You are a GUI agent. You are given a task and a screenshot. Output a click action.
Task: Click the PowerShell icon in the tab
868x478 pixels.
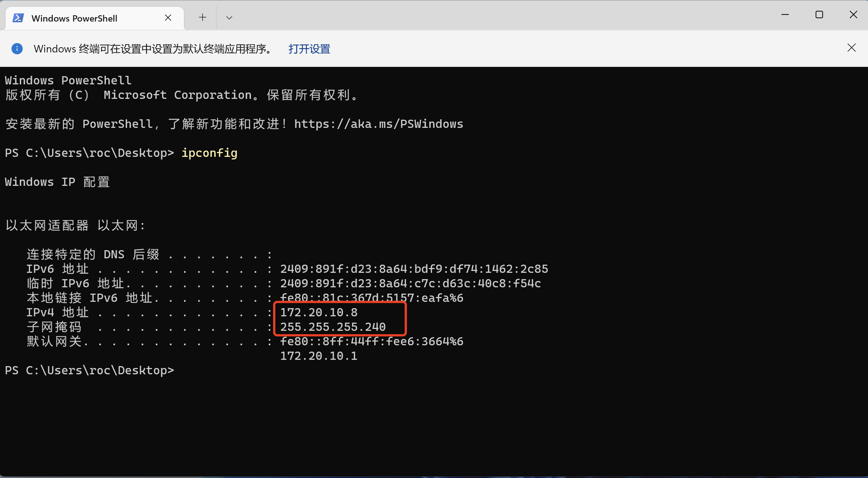[18, 18]
